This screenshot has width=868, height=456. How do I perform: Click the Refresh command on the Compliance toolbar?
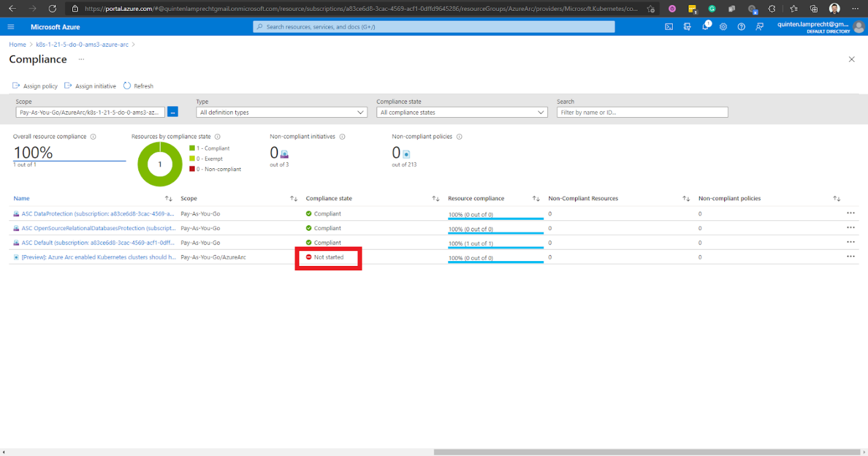(x=138, y=86)
